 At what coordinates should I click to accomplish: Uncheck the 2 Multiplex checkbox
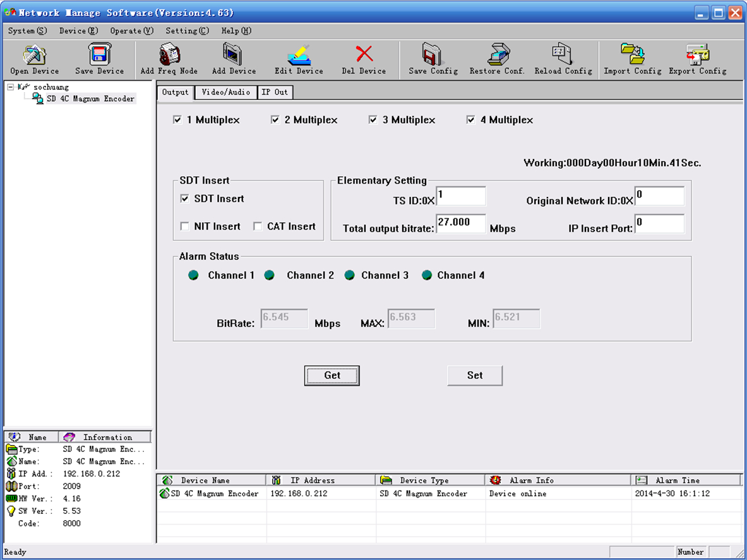click(x=275, y=120)
